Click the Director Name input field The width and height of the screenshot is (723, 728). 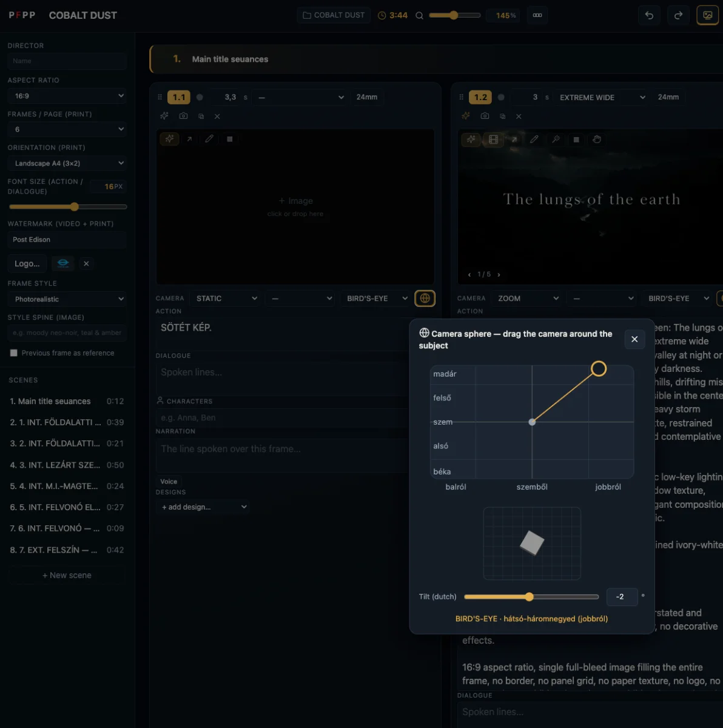tap(67, 61)
